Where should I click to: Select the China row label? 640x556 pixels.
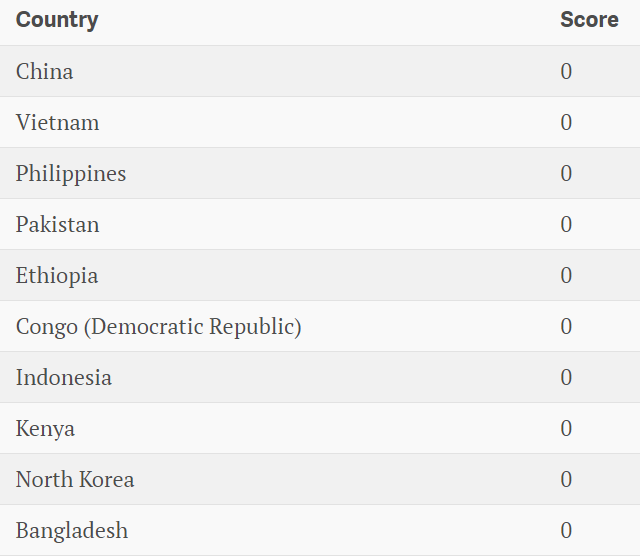45,71
